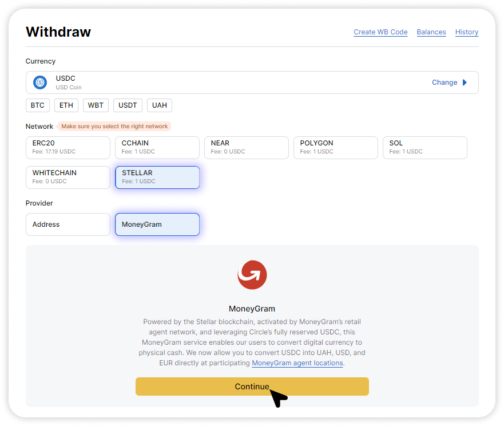The image size is (504, 426).
Task: Choose the CCHAIN network option
Action: [157, 148]
